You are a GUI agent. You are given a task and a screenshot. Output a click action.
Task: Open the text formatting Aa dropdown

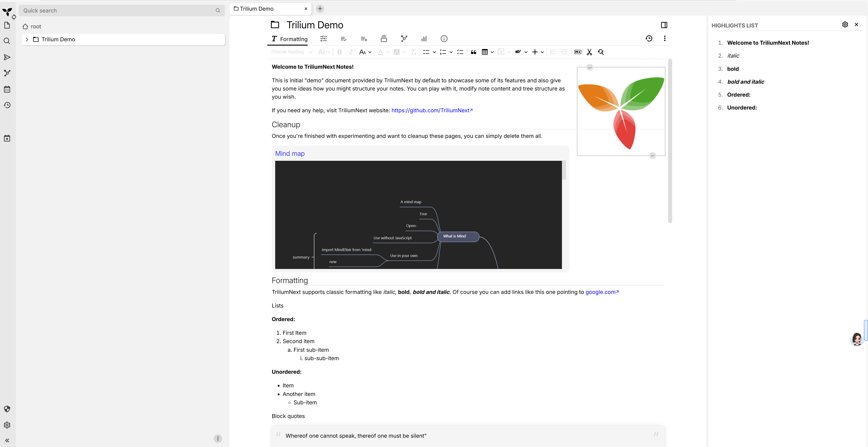(x=365, y=52)
